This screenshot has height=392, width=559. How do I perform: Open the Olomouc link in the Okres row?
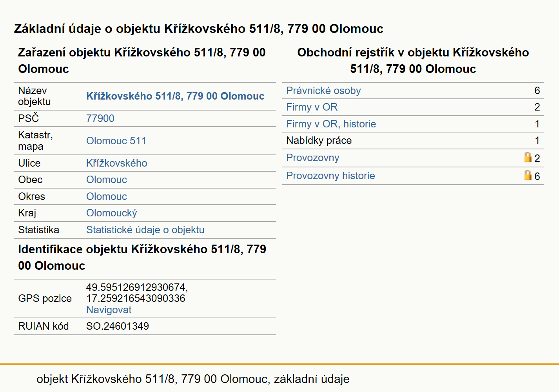coord(107,196)
